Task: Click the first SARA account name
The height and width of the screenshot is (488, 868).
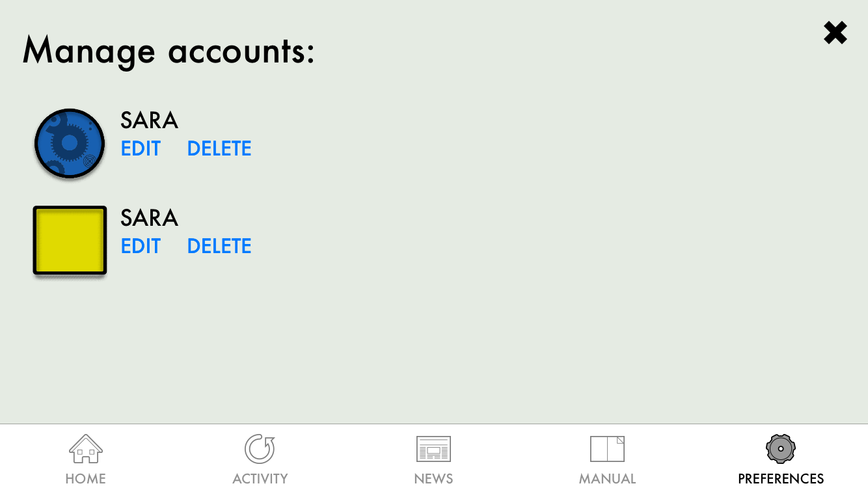Action: coord(149,120)
